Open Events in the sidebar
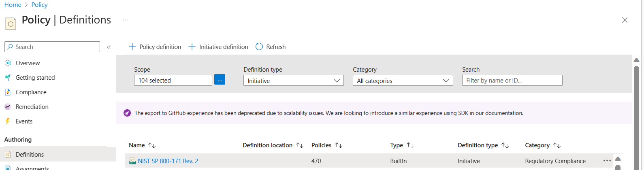Image resolution: width=644 pixels, height=170 pixels. (24, 121)
